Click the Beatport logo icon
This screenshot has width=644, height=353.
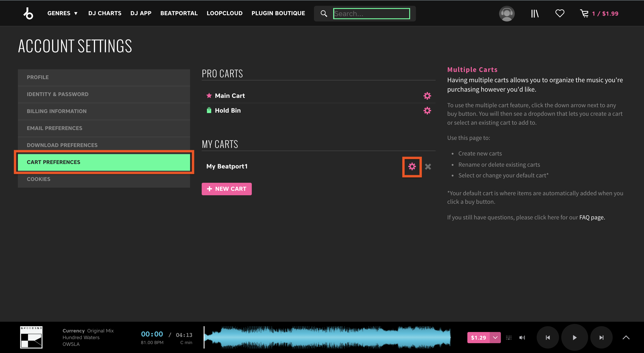[x=28, y=13]
